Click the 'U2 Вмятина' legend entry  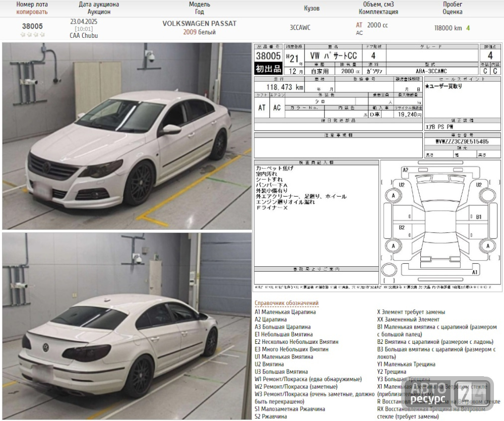pos(269,364)
